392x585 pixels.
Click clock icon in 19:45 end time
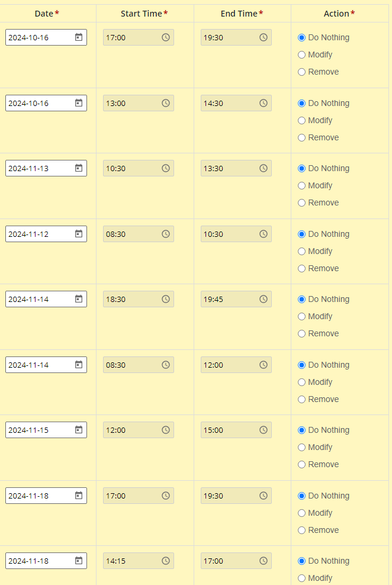tap(264, 299)
